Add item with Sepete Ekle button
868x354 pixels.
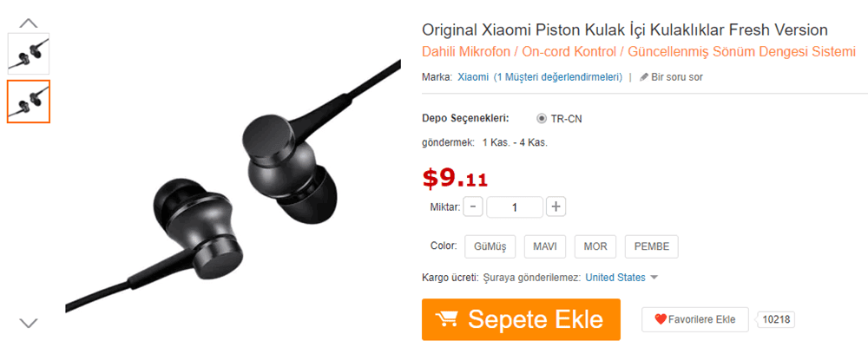[x=521, y=319]
